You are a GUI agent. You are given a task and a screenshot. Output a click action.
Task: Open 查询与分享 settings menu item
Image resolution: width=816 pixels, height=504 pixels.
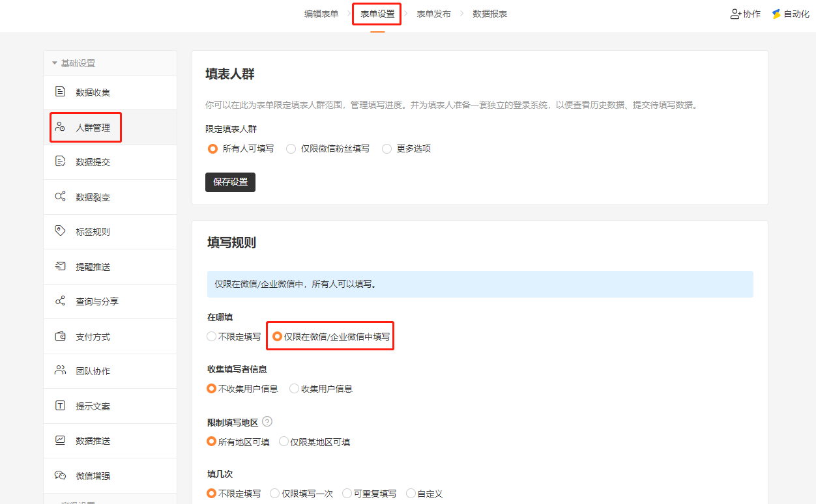(110, 301)
